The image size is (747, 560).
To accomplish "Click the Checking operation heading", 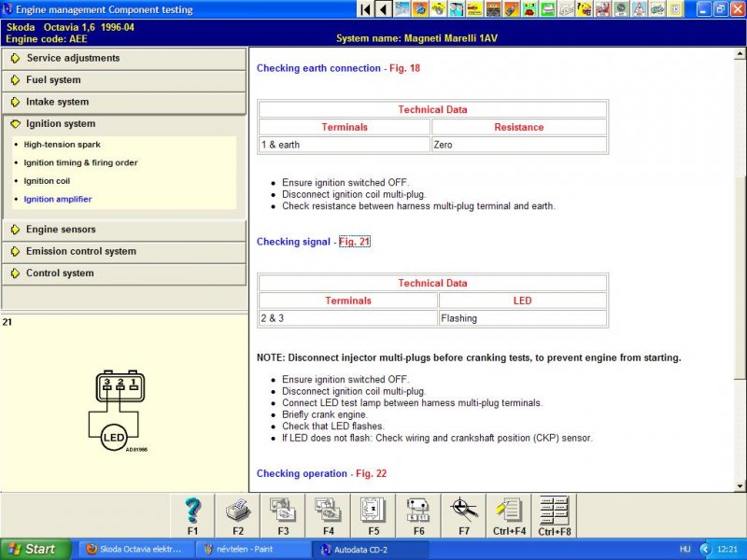I will click(302, 473).
